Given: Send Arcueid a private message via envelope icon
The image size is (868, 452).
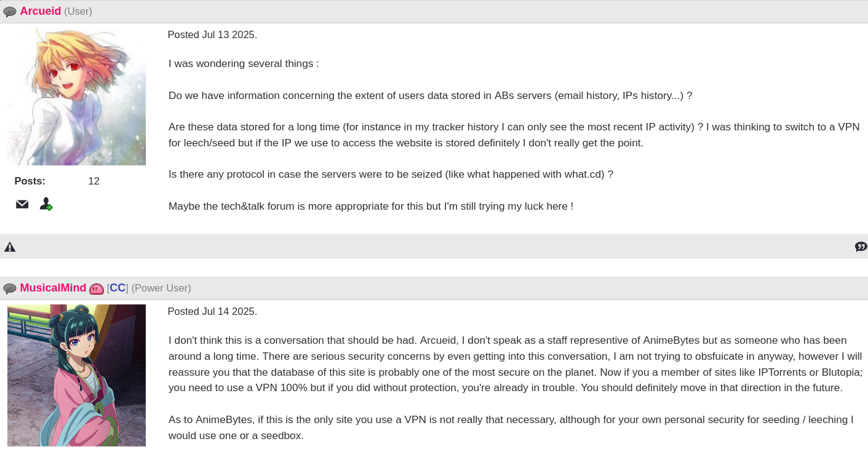Looking at the screenshot, I should coord(22,204).
